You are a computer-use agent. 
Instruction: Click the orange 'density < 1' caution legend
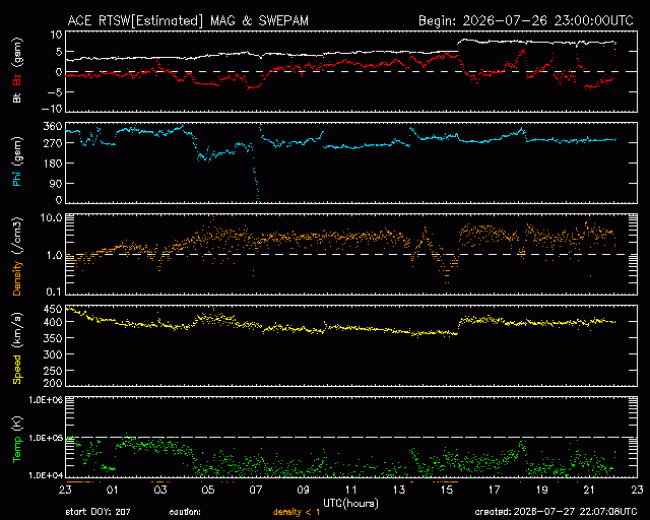tap(296, 512)
